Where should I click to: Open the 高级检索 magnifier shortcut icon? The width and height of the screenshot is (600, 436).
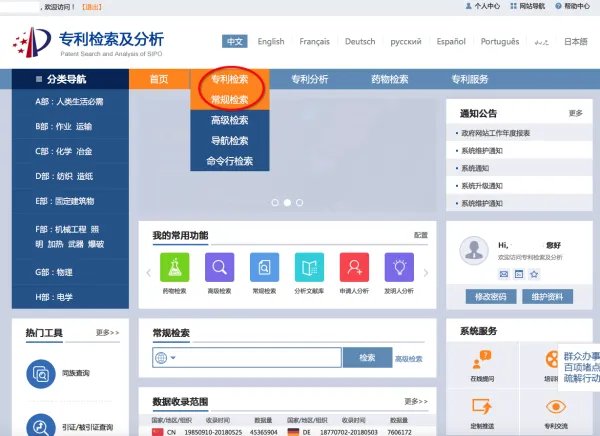pos(219,267)
